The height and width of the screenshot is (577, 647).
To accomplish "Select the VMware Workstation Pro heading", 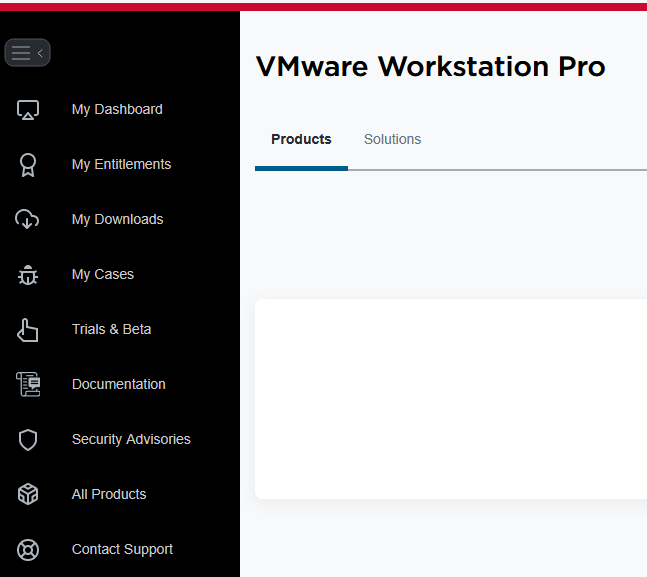I will tap(430, 66).
